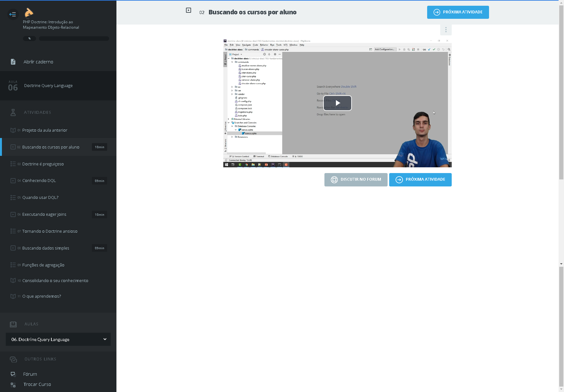The width and height of the screenshot is (564, 392).
Task: Click the Atividades flask icon
Action: pyautogui.click(x=13, y=112)
